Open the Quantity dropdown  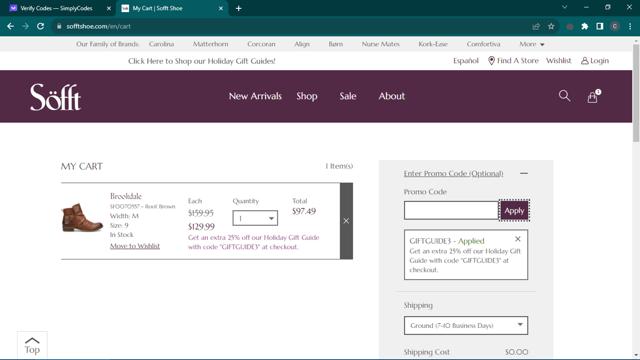point(255,218)
